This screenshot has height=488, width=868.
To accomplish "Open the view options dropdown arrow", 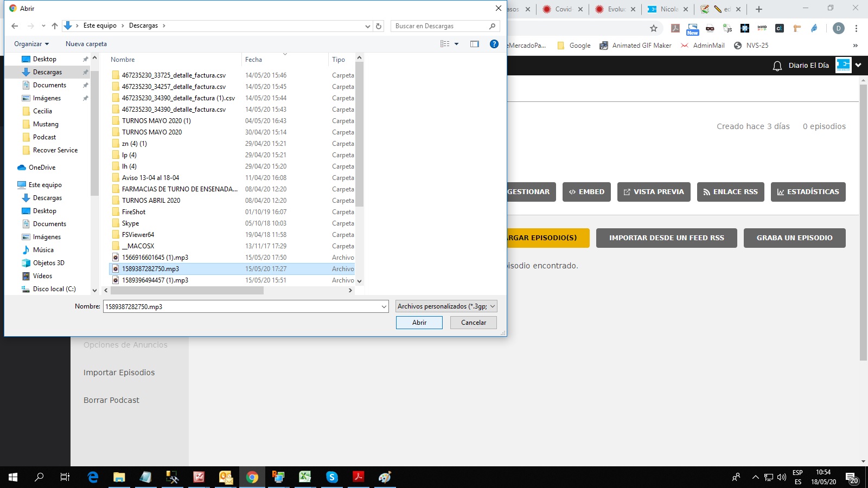I will click(456, 44).
